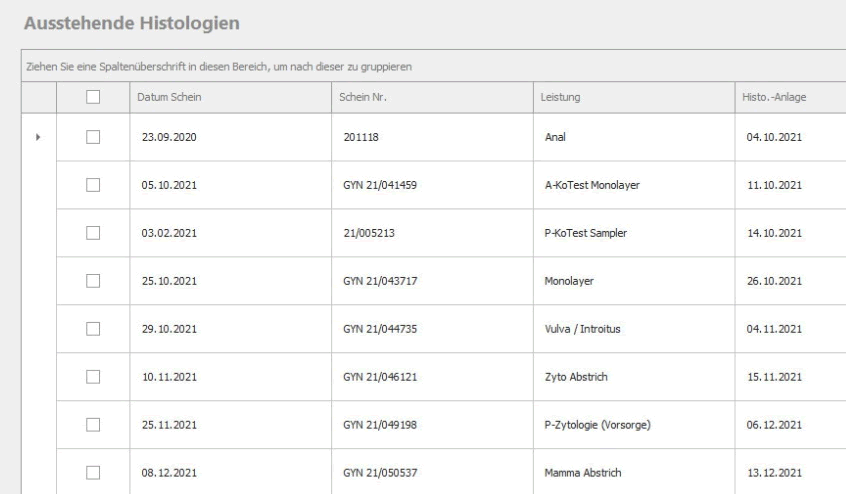Select the P-Zytologie (Vorsorge) cell
Viewport: 846px width, 494px height.
point(592,425)
